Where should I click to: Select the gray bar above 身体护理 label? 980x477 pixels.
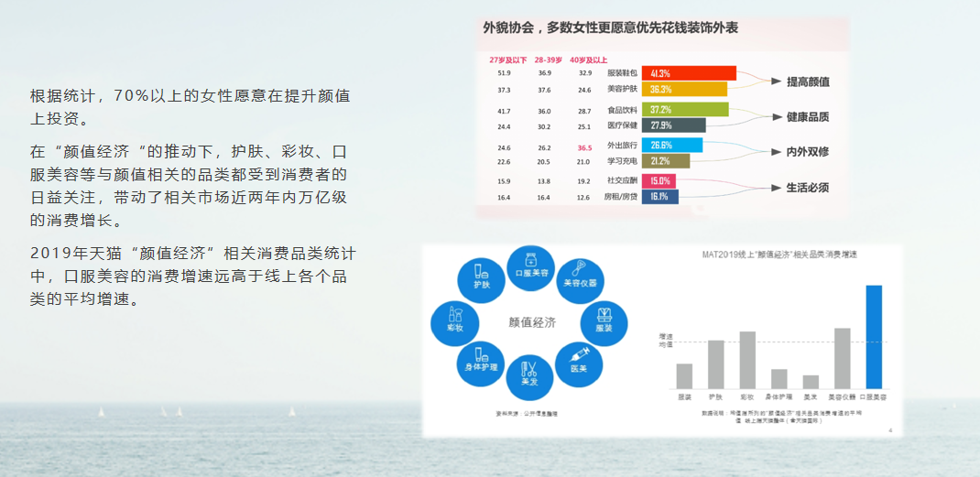pyautogui.click(x=779, y=379)
